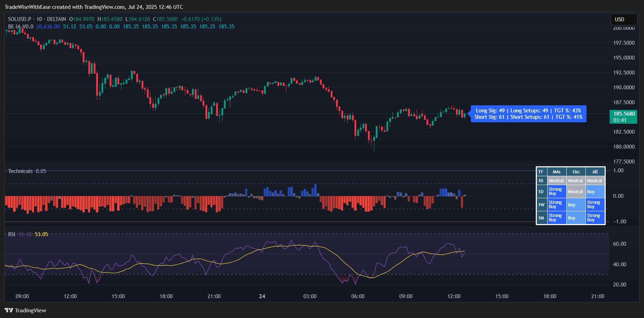Click the 10 row All Neutral cell
644x318 pixels.
pos(595,181)
